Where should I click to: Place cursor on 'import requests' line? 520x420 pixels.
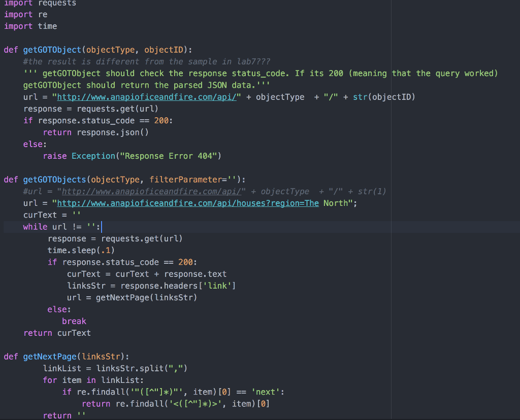[40, 3]
